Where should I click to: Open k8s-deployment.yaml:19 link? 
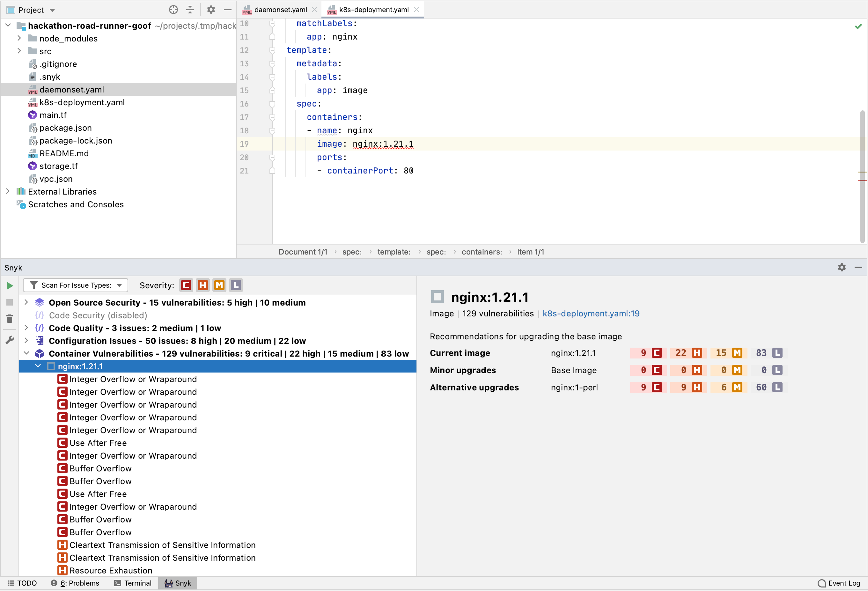coord(591,314)
